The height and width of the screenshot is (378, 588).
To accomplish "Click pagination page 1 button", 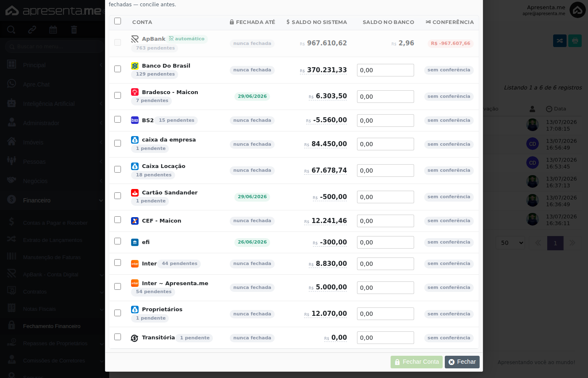I will pos(555,243).
